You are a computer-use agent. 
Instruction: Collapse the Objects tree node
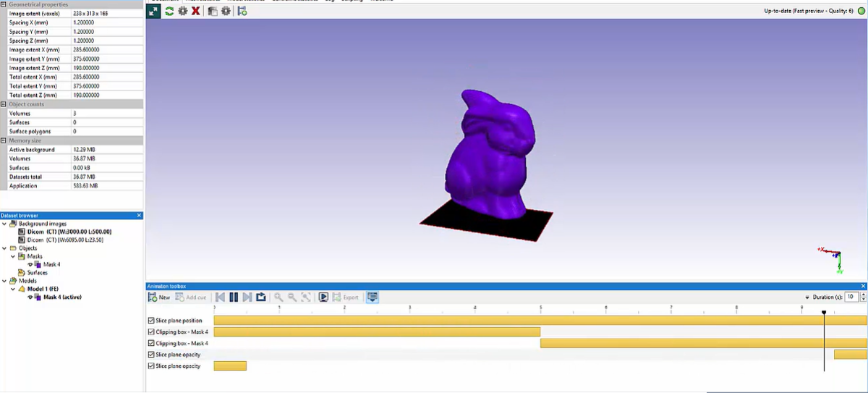point(4,248)
